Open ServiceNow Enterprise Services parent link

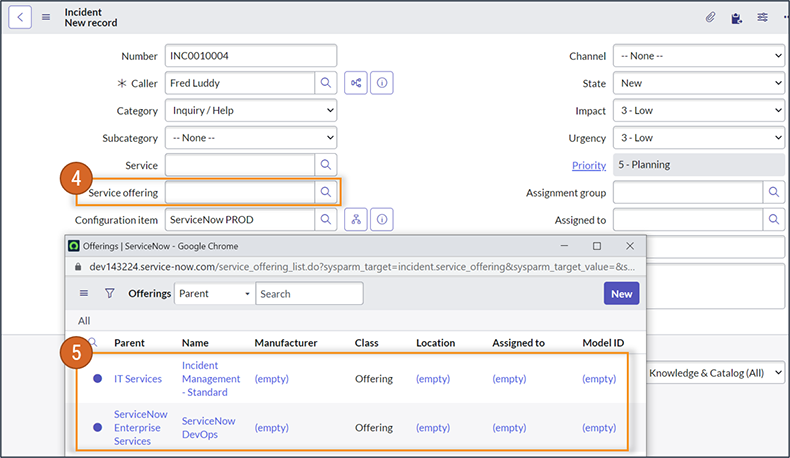(141, 427)
